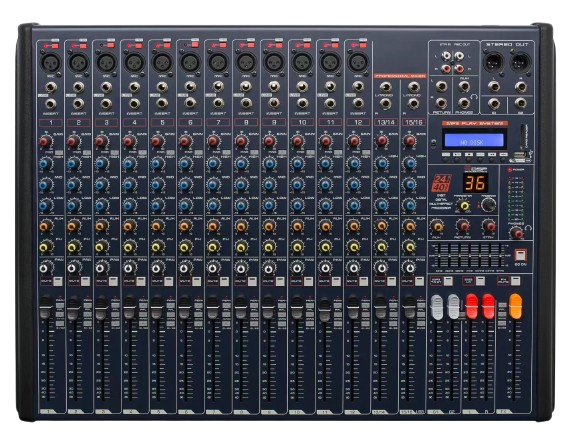This screenshot has height=433, width=576.
Task: Move the first grey group fader G1
Action: click(x=437, y=307)
